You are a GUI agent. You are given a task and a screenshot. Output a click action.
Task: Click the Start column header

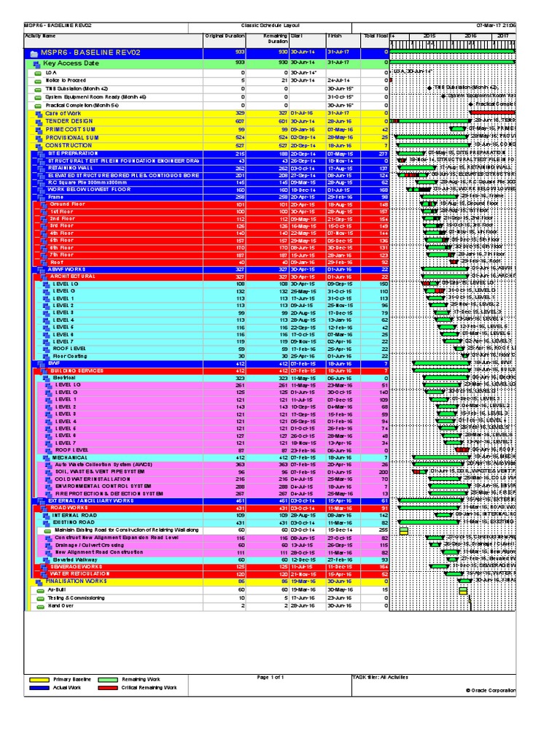coord(308,41)
